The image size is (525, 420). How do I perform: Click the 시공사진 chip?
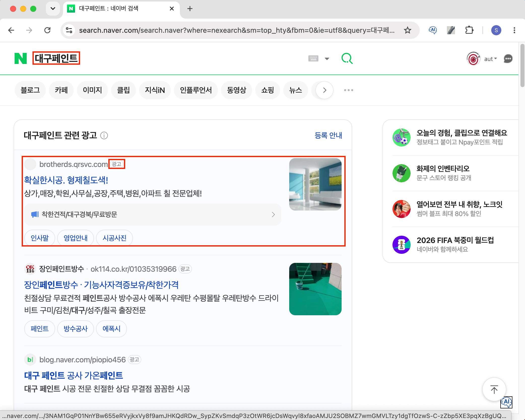114,238
